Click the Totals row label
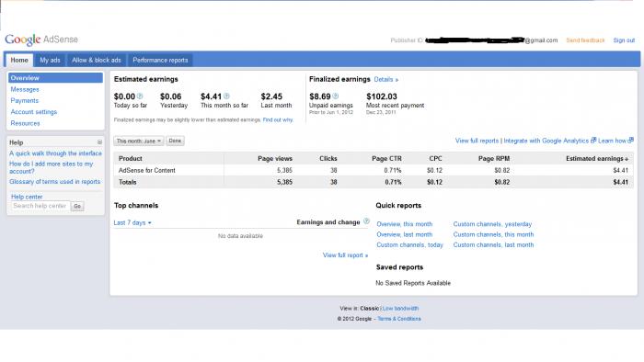Viewport: 644px width, 362px height. coord(127,182)
